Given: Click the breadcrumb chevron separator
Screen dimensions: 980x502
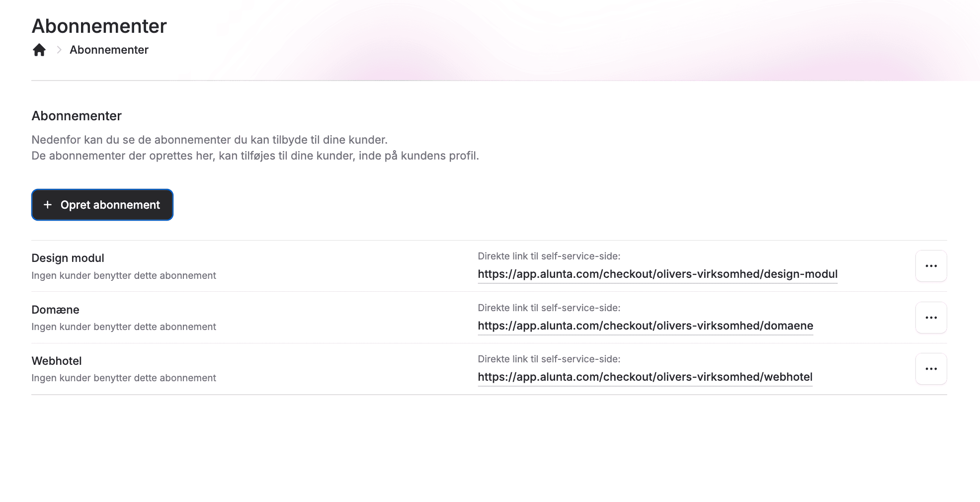Looking at the screenshot, I should pyautogui.click(x=59, y=50).
